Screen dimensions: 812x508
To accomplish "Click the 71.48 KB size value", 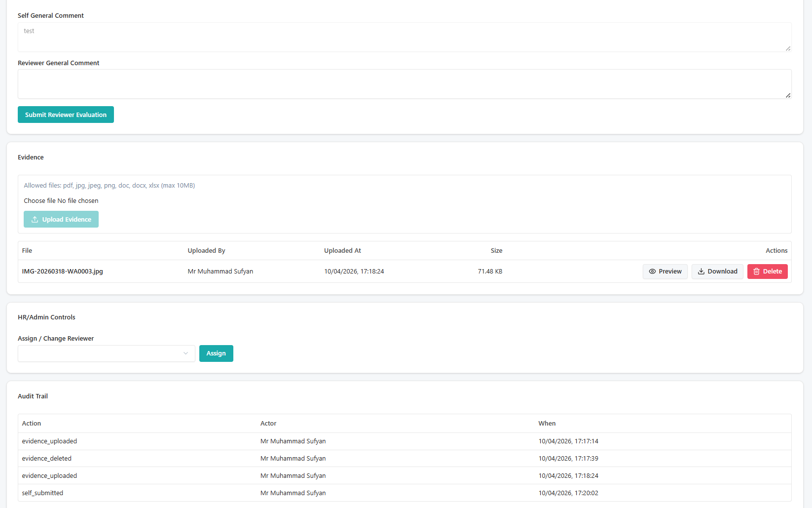I will [x=490, y=272].
